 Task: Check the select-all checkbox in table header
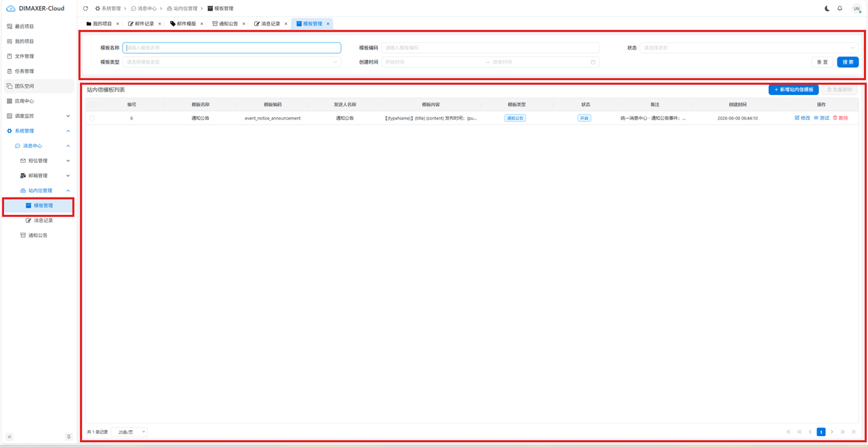coord(92,104)
